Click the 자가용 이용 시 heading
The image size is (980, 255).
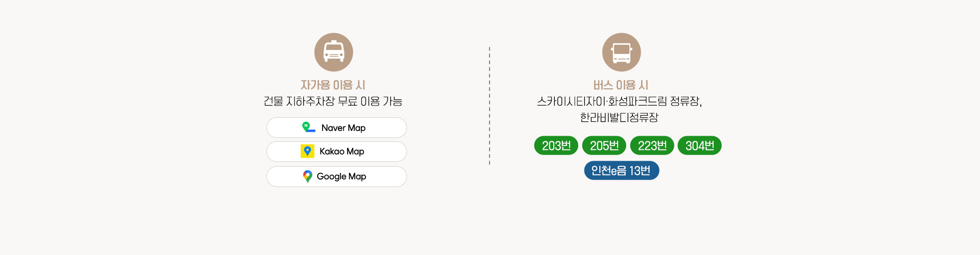(333, 85)
